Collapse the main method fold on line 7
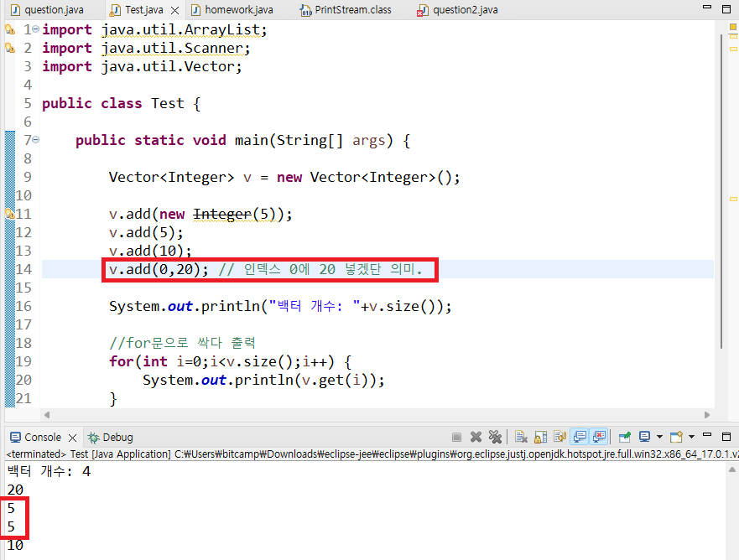The width and height of the screenshot is (739, 560). pyautogui.click(x=36, y=139)
